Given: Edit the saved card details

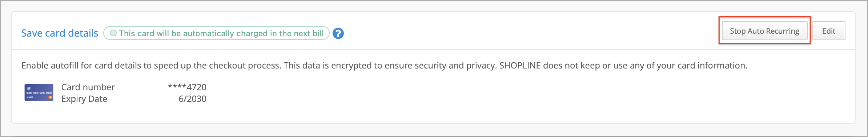Looking at the screenshot, I should coord(829,31).
